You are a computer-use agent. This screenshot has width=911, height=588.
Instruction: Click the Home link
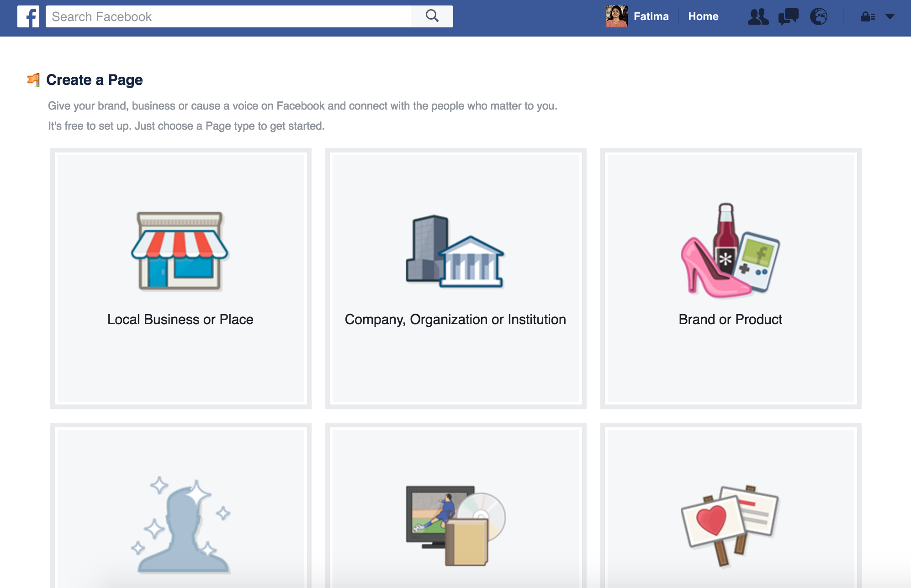tap(703, 16)
